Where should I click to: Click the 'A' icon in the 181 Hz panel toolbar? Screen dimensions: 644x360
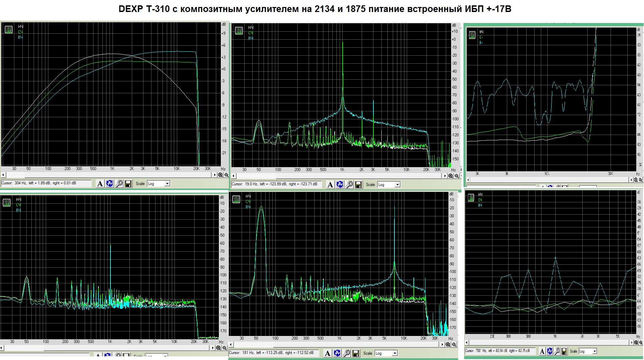[328, 353]
